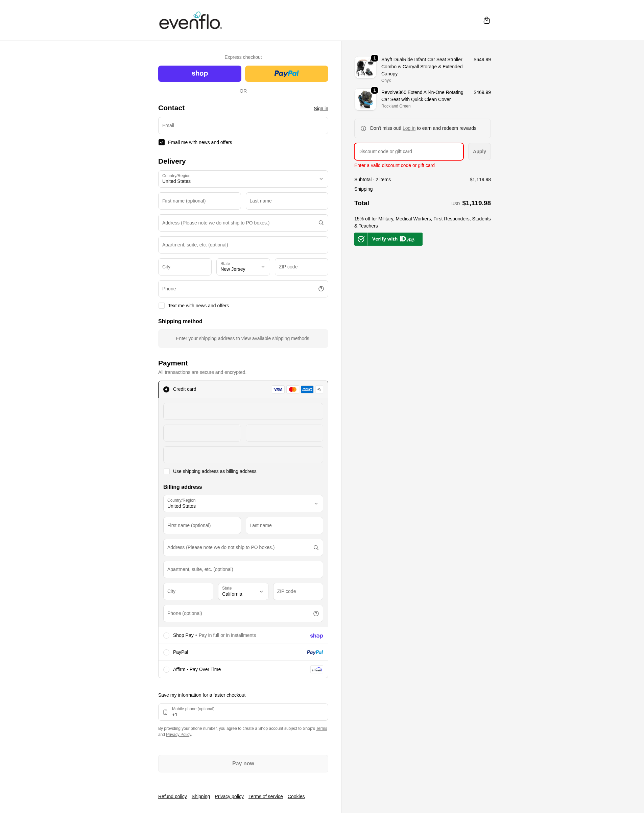Select PayPal as payment method

pos(166,652)
